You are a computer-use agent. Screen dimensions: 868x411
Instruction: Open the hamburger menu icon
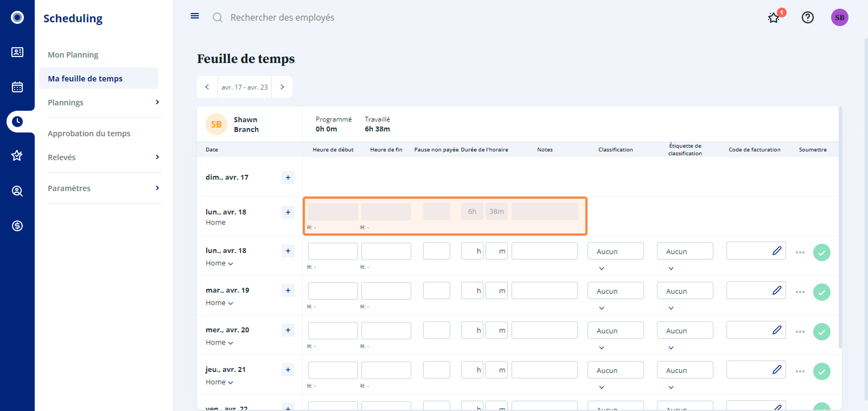click(x=194, y=16)
